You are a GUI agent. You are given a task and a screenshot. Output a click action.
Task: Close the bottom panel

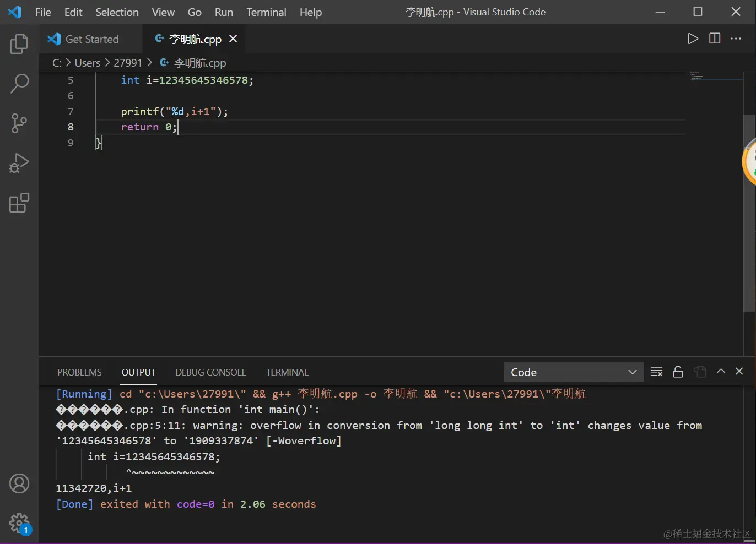pyautogui.click(x=739, y=371)
